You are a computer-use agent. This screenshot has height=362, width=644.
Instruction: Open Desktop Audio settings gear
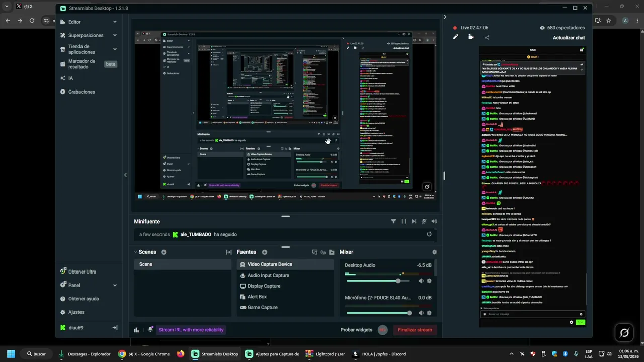pos(429,281)
